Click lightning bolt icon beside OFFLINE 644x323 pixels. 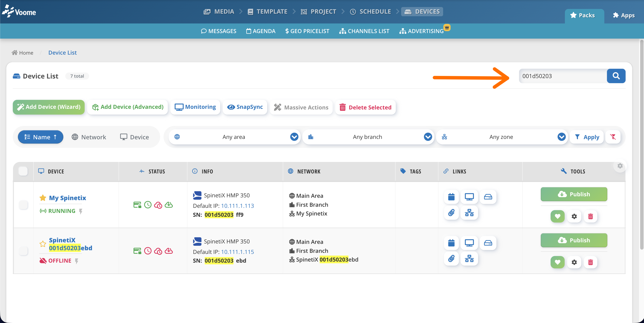tap(77, 261)
